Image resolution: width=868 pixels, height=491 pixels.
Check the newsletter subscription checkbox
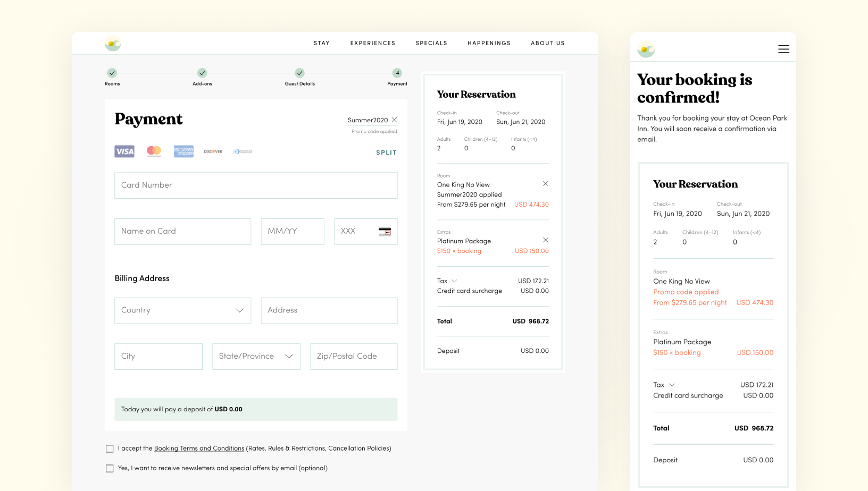point(110,469)
